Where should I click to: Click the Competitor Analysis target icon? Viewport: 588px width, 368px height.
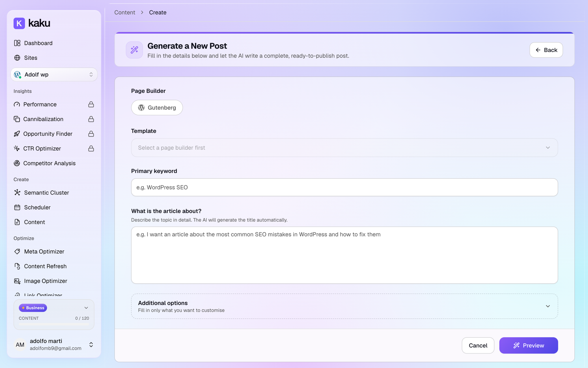coord(17,163)
